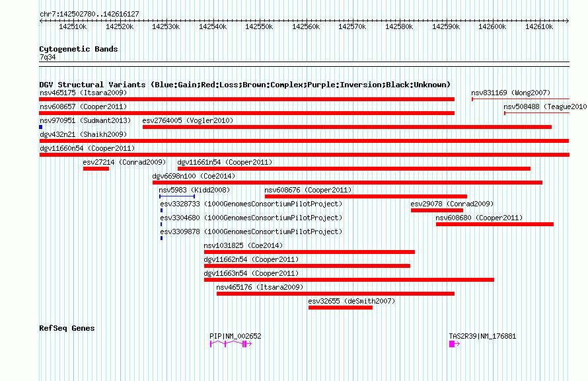Click dgv11661n54 (Cooper2011) label text
The width and height of the screenshot is (588, 381).
click(x=225, y=162)
